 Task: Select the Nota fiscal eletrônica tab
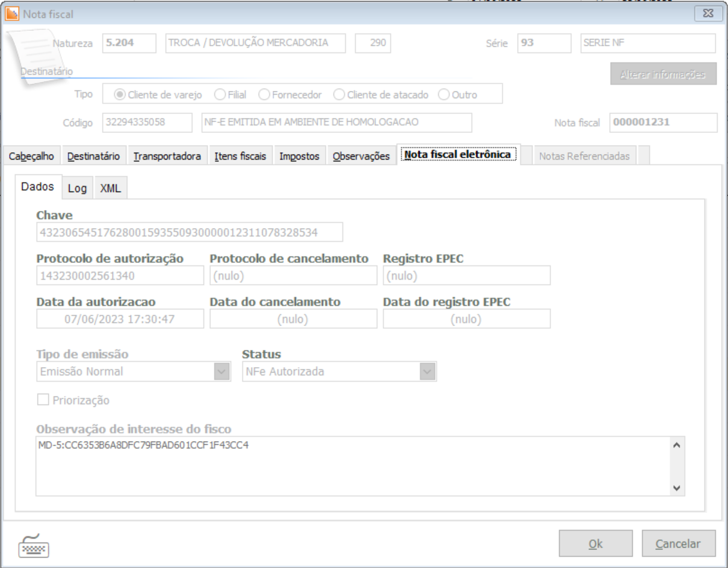tap(458, 155)
